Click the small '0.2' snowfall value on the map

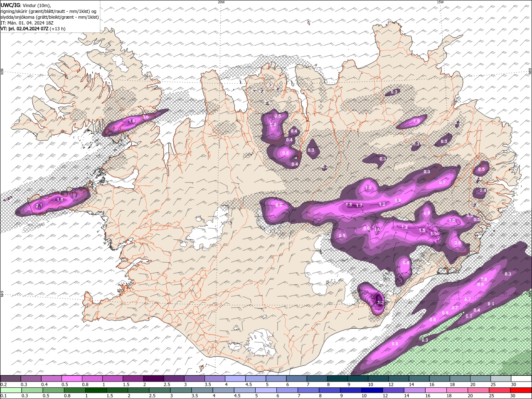point(325,167)
